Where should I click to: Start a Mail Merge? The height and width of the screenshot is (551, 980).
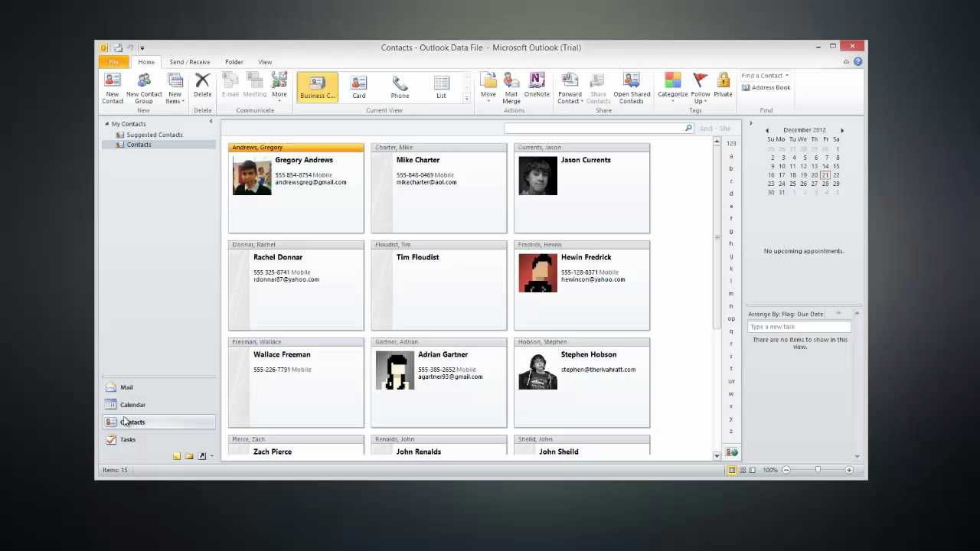coord(511,88)
